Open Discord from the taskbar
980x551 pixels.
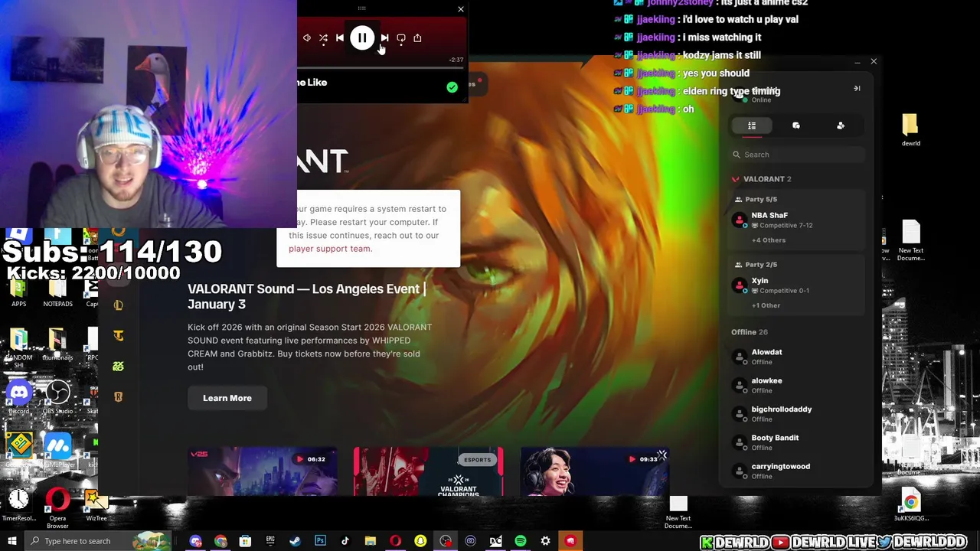(196, 541)
